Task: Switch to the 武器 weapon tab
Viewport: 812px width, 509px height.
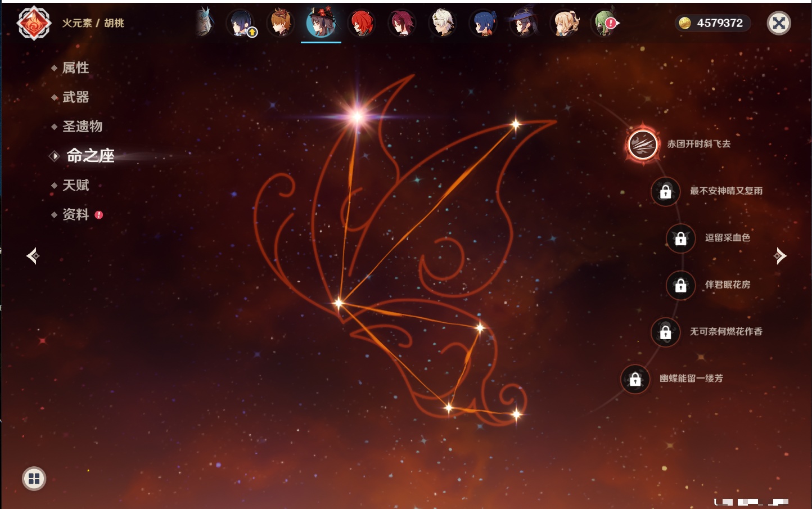Action: [75, 97]
